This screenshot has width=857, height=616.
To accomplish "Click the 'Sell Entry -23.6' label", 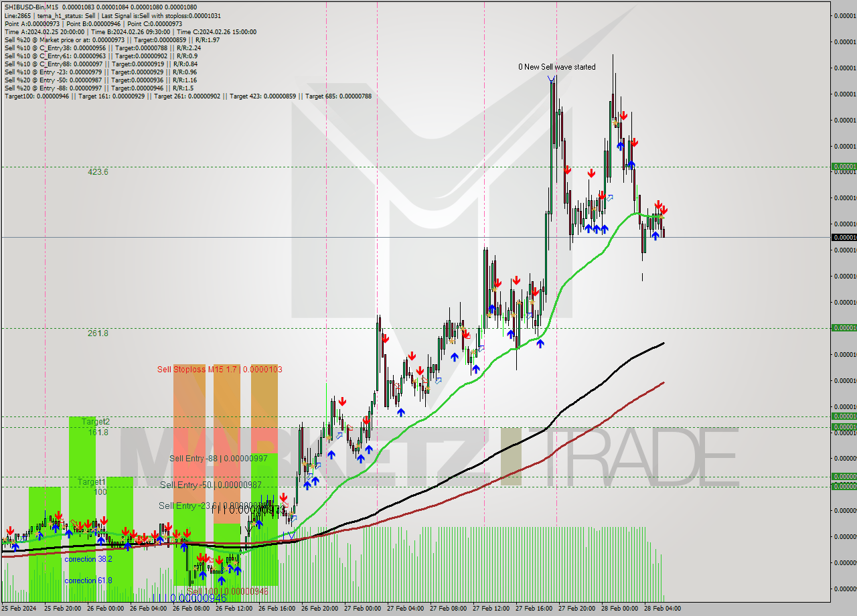I will tap(214, 506).
